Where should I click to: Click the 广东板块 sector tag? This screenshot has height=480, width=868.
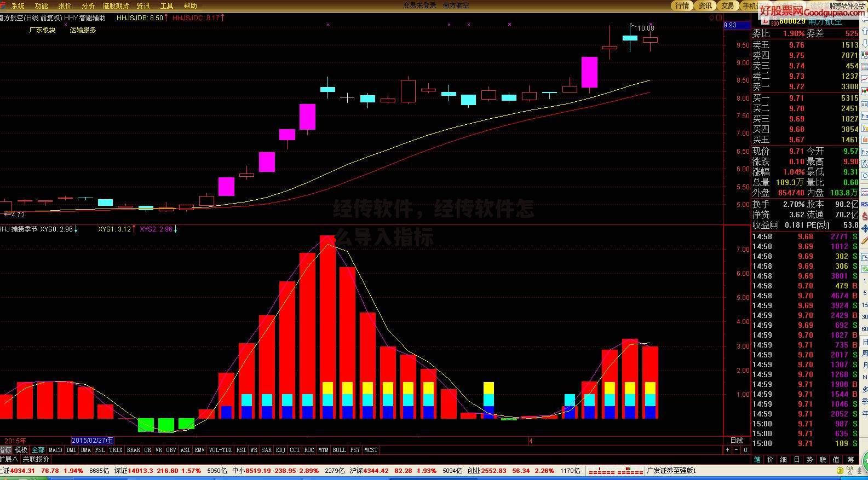click(42, 30)
